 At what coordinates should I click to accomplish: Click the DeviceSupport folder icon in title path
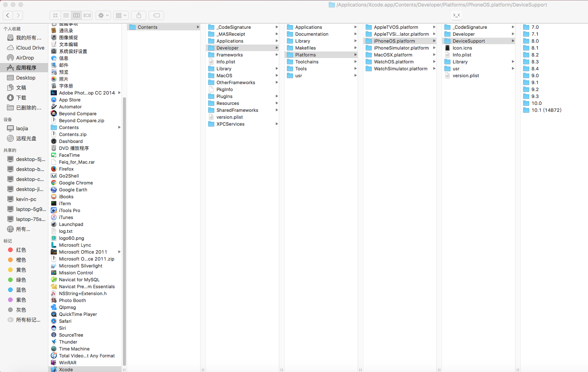click(x=332, y=5)
